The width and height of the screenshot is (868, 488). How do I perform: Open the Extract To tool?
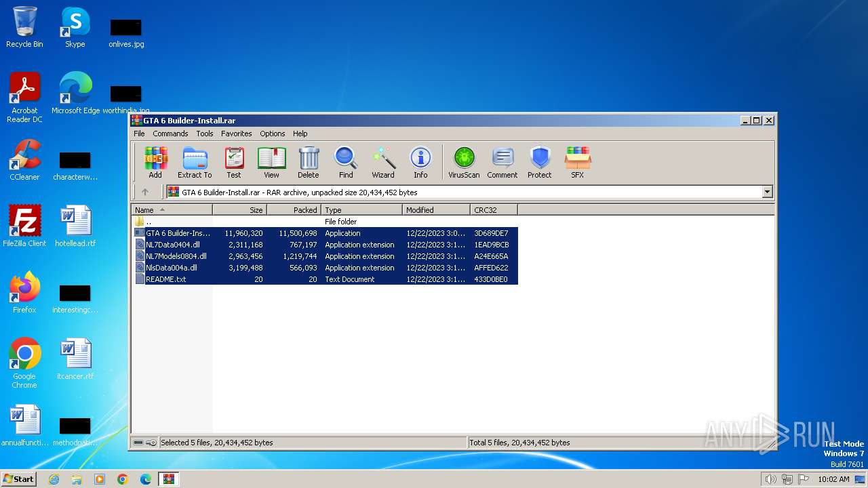tap(195, 163)
